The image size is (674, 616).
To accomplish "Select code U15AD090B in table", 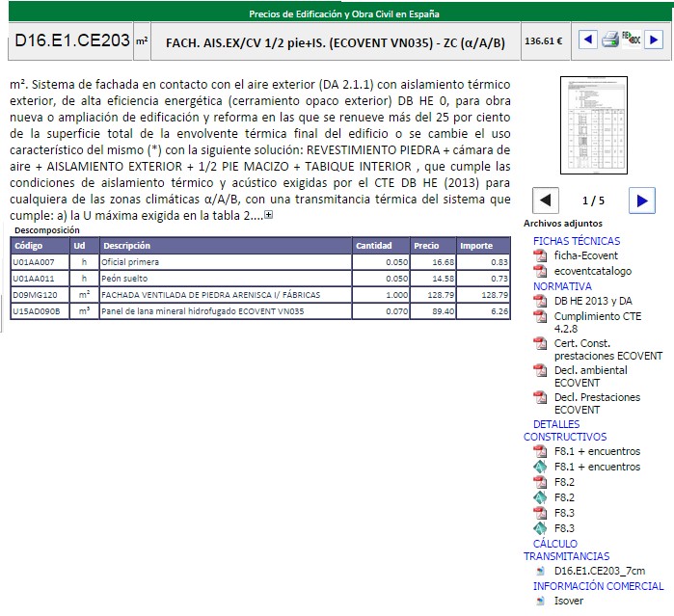I will tap(36, 311).
